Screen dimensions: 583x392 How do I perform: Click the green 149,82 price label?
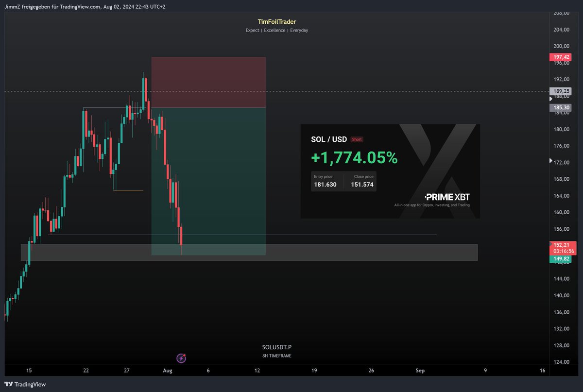[560, 259]
